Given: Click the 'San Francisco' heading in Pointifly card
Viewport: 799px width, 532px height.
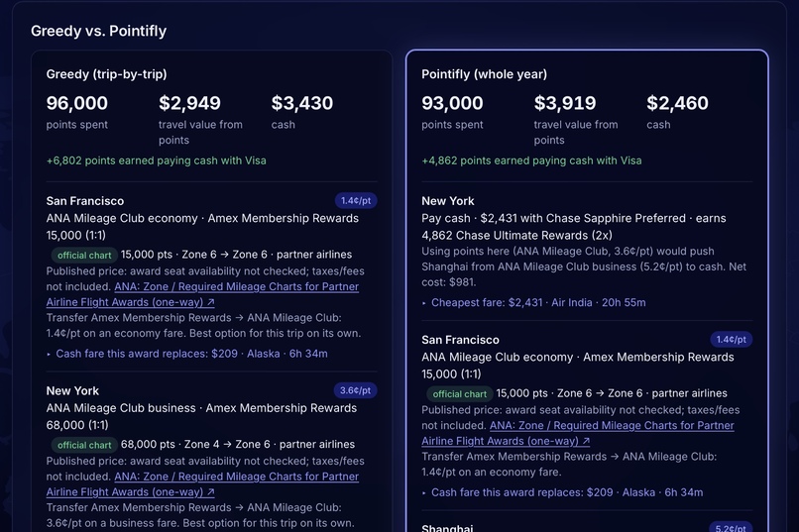Looking at the screenshot, I should [460, 340].
